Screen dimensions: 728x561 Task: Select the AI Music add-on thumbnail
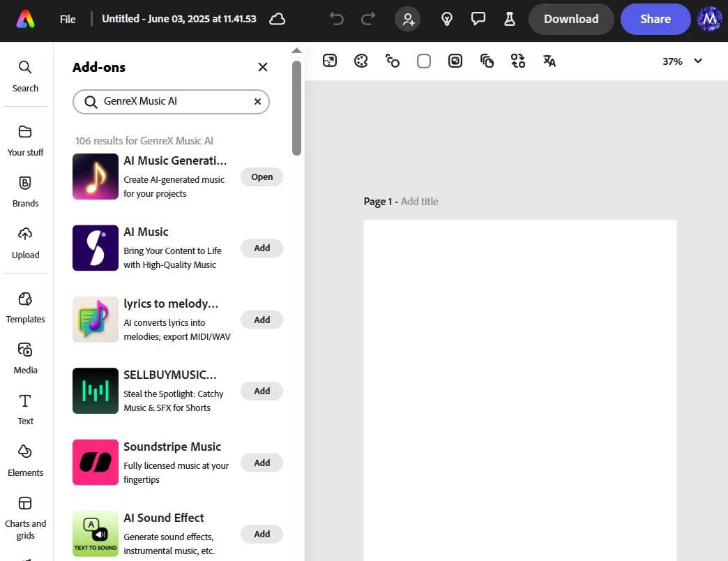click(x=96, y=248)
